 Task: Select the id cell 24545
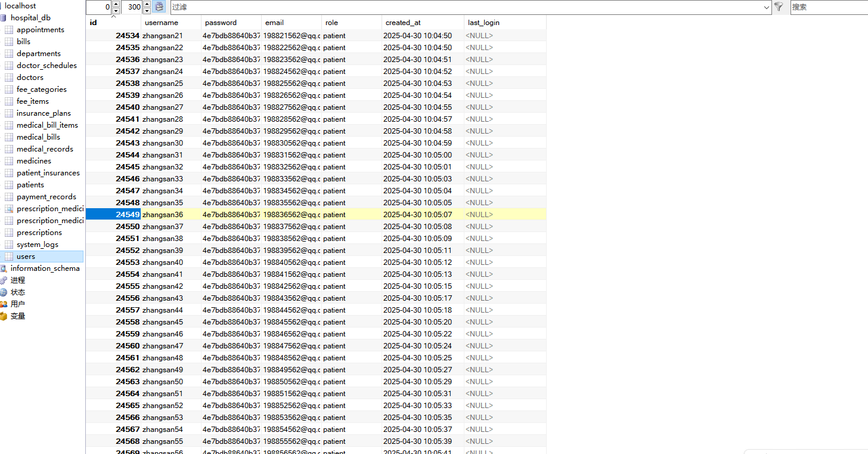(113, 167)
